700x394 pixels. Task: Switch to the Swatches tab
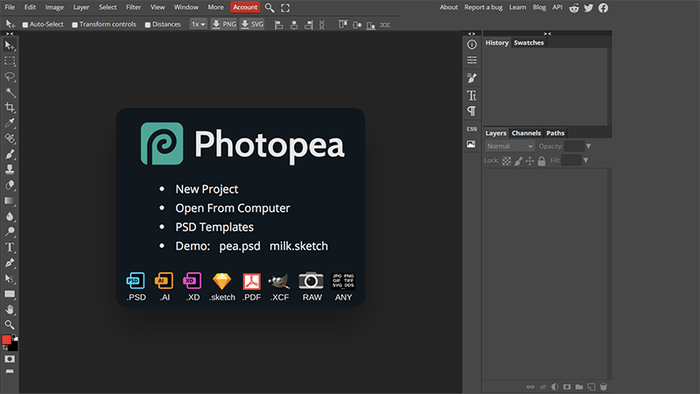click(x=529, y=43)
